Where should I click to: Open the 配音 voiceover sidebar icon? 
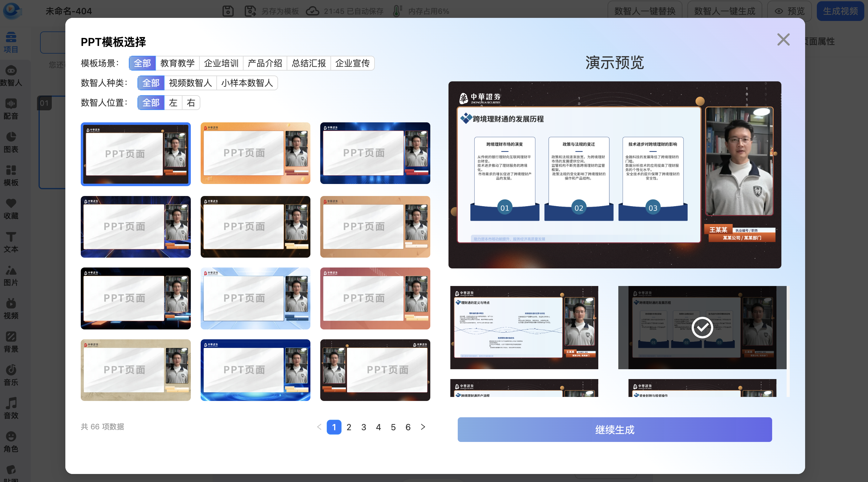tap(11, 109)
